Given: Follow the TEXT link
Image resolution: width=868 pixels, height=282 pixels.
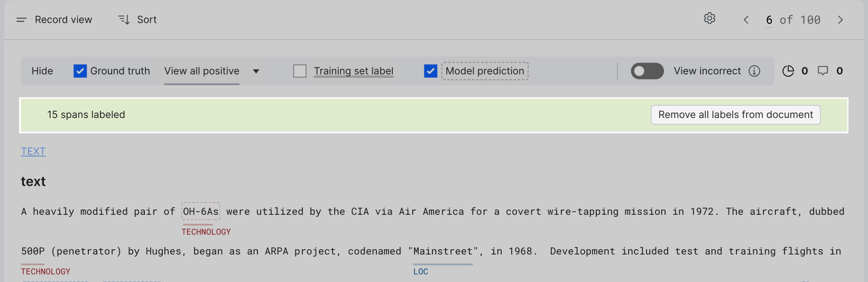Looking at the screenshot, I should [x=33, y=151].
